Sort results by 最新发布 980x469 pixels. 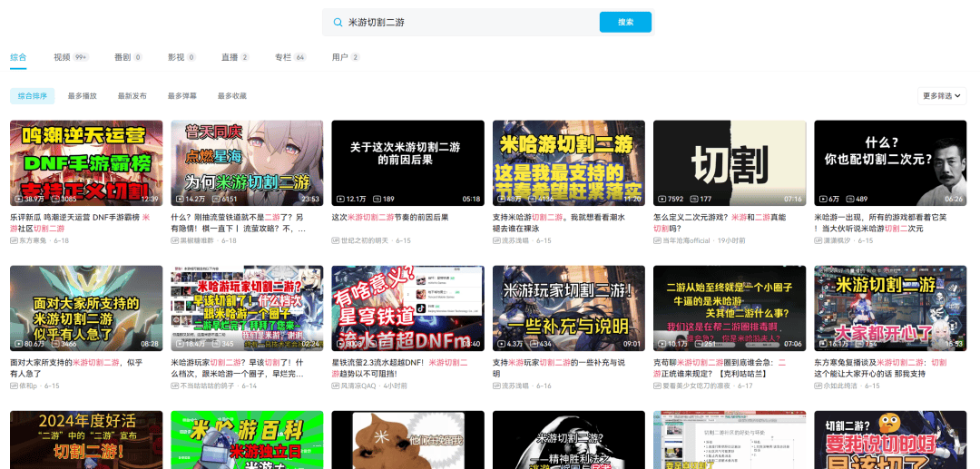[x=132, y=96]
